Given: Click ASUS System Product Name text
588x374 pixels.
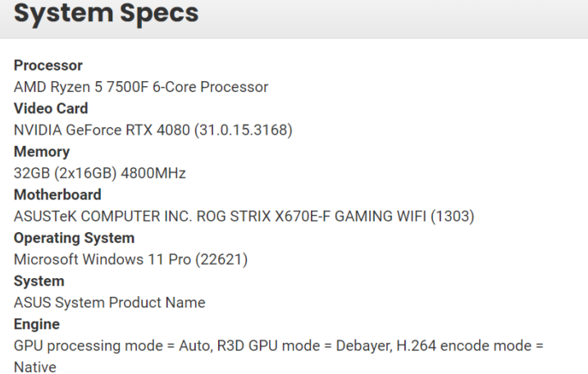Looking at the screenshot, I should (110, 303).
